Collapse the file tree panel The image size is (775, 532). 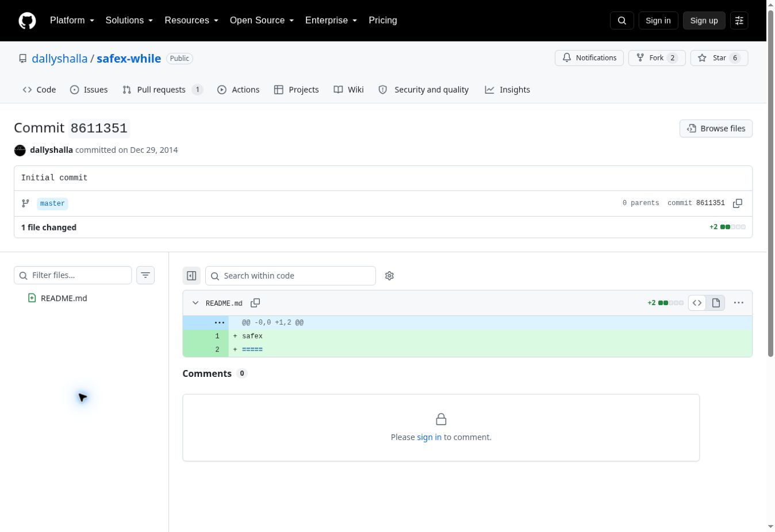[x=191, y=276]
